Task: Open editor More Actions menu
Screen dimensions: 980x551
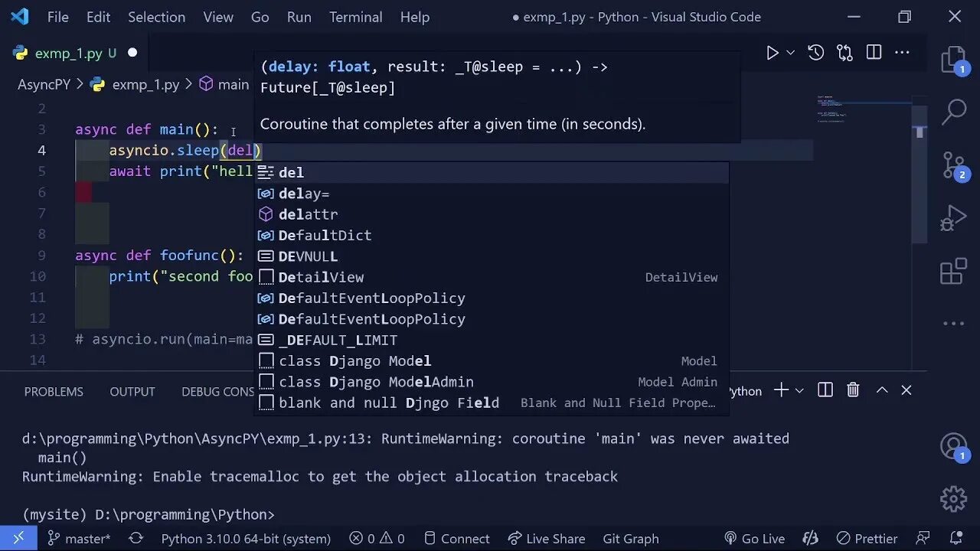Action: pyautogui.click(x=902, y=53)
